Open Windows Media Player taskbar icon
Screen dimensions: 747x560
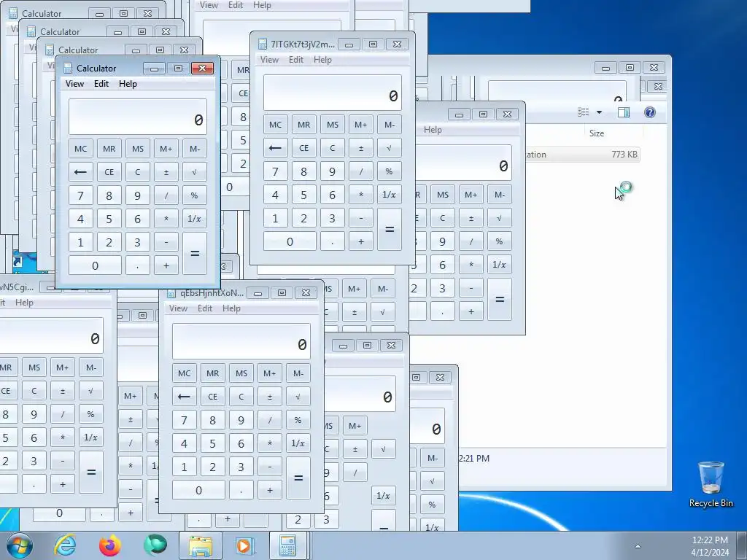[245, 545]
